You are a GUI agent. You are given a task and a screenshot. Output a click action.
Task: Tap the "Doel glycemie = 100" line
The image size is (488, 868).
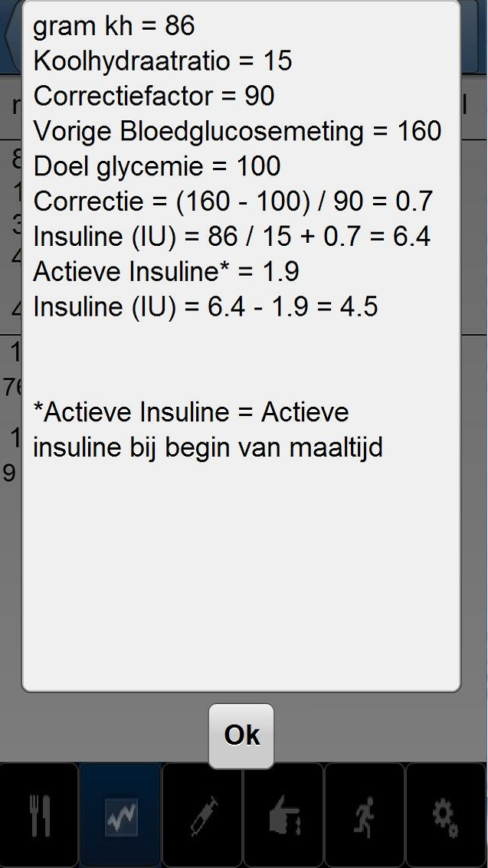pyautogui.click(x=156, y=166)
